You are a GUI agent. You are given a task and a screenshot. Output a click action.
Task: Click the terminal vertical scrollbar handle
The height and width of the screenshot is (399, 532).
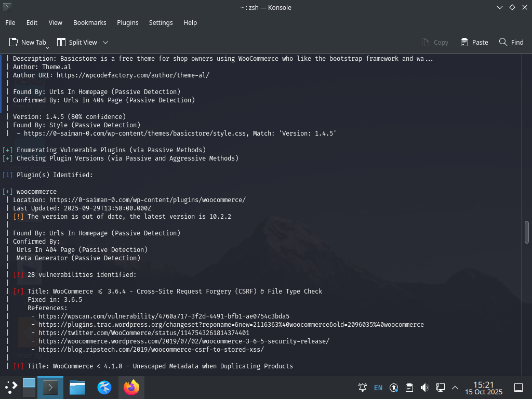(x=527, y=232)
